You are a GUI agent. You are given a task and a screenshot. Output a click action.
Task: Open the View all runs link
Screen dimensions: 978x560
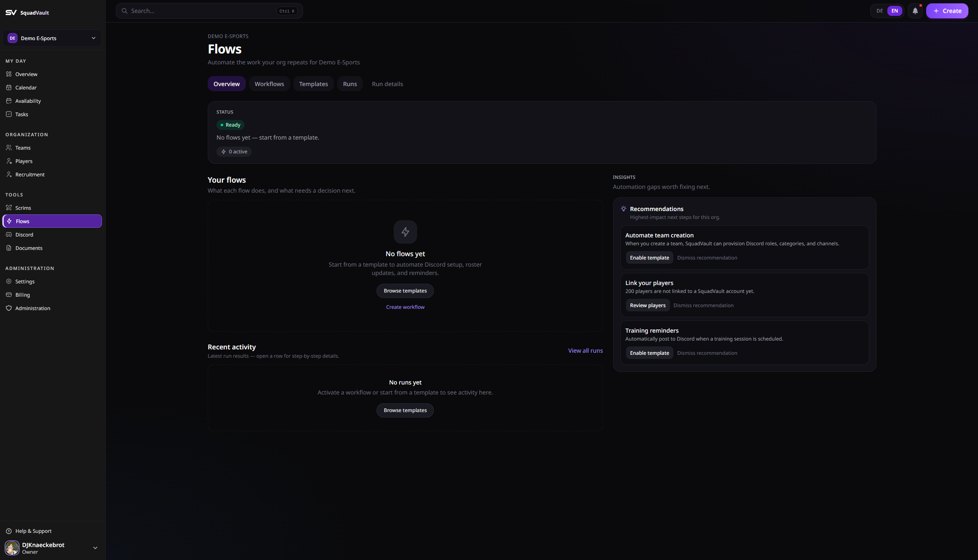coord(585,351)
